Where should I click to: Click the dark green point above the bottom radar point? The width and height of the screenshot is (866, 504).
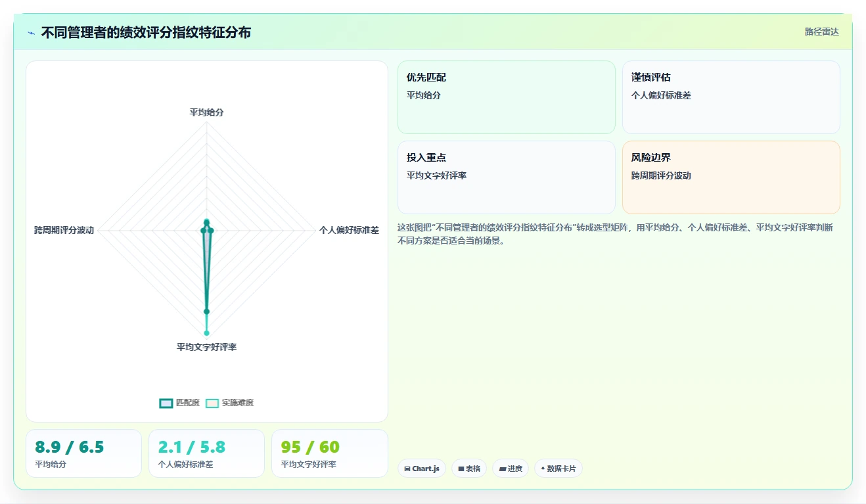[206, 311]
